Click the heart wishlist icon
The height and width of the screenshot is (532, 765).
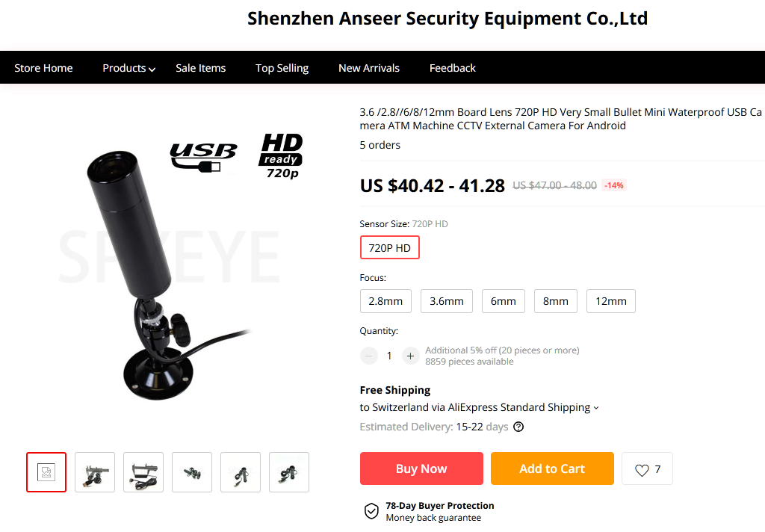pyautogui.click(x=642, y=469)
